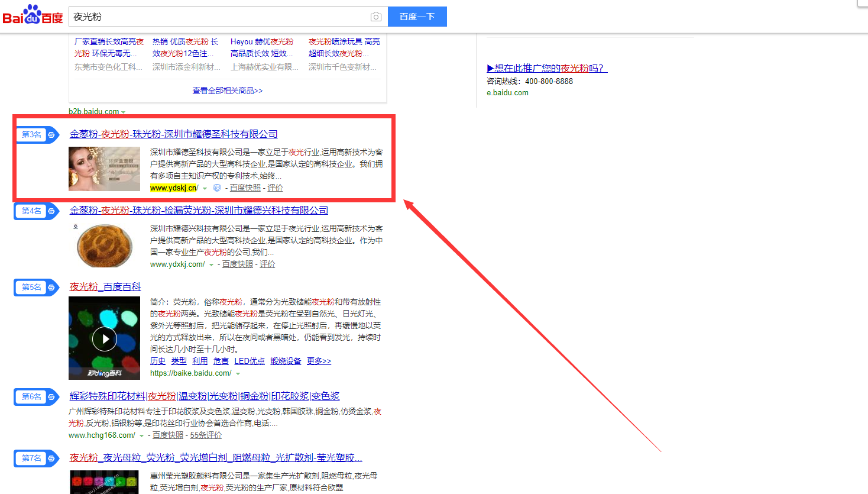Viewport: 868px width, 494px height.
Task: Click 评价 for www.ydskj.cn result
Action: point(275,188)
